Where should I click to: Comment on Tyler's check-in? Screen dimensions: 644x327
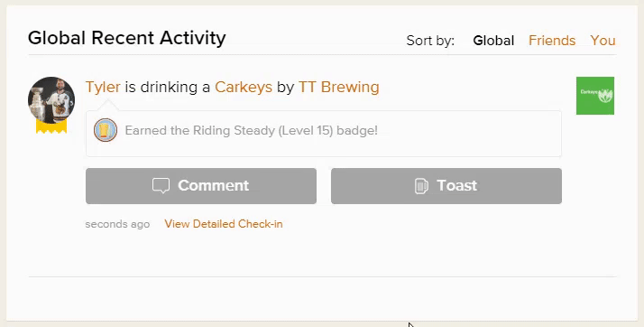coord(201,186)
